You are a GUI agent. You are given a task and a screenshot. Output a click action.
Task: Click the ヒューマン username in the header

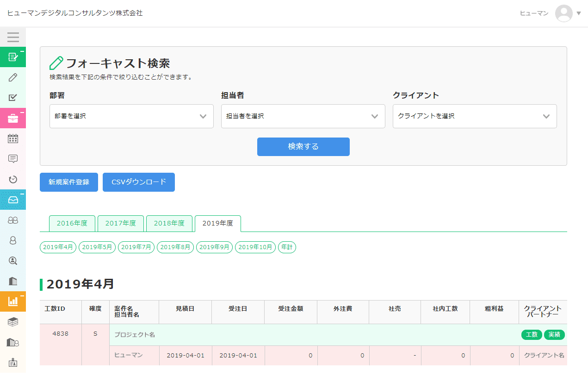pos(534,13)
